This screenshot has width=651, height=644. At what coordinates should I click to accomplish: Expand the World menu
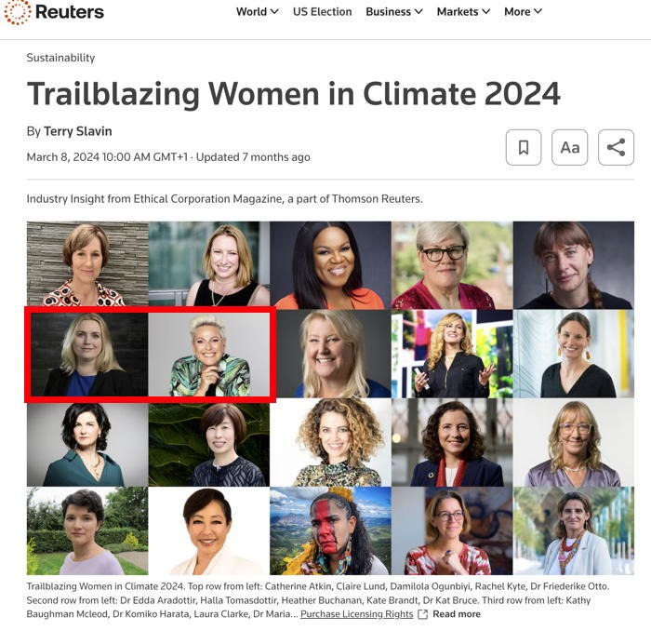[257, 11]
